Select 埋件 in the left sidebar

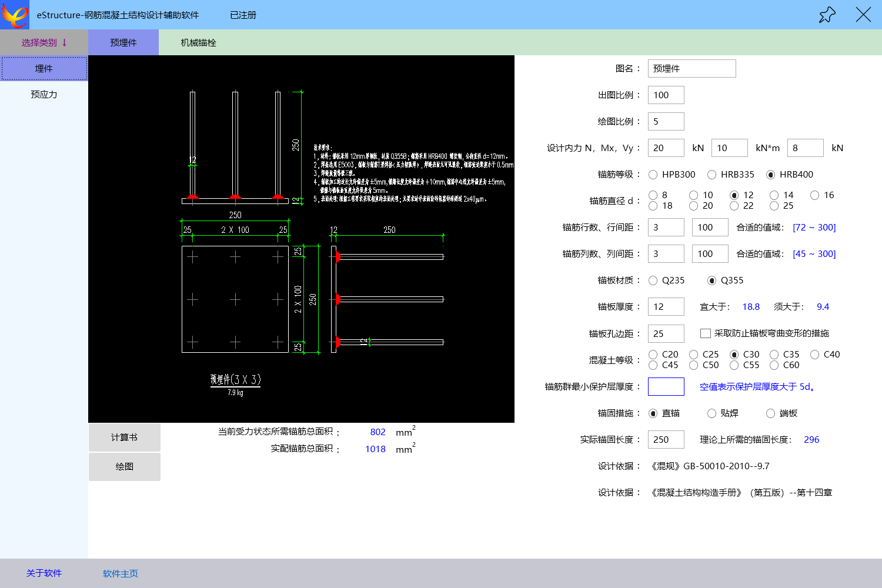pyautogui.click(x=44, y=68)
